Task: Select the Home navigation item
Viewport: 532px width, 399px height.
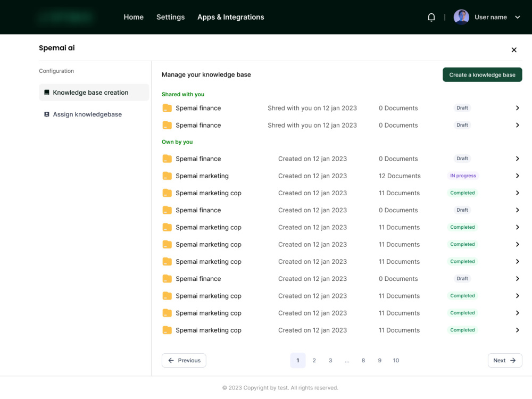Action: 134,17
